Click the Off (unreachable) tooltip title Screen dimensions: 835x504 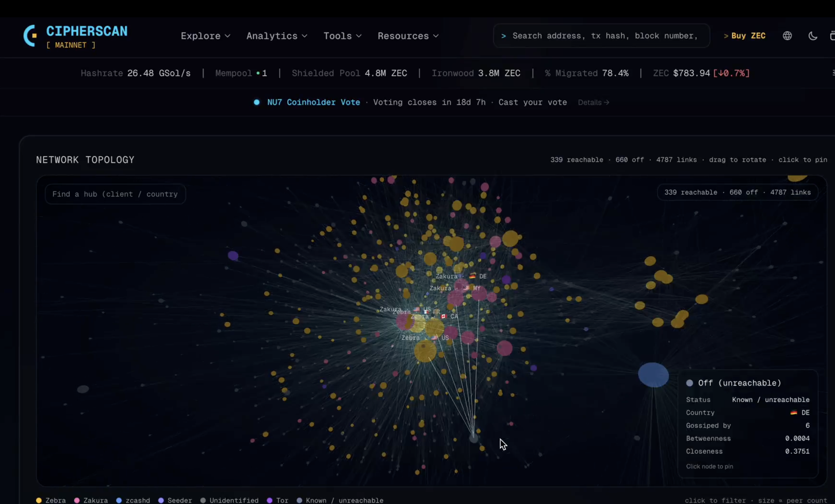(739, 383)
